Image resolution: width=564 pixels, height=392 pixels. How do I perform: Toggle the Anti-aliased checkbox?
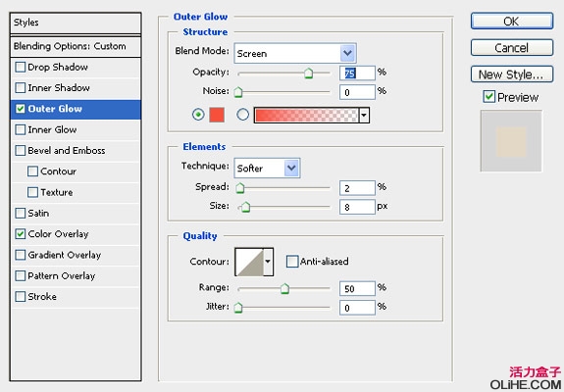(x=292, y=262)
